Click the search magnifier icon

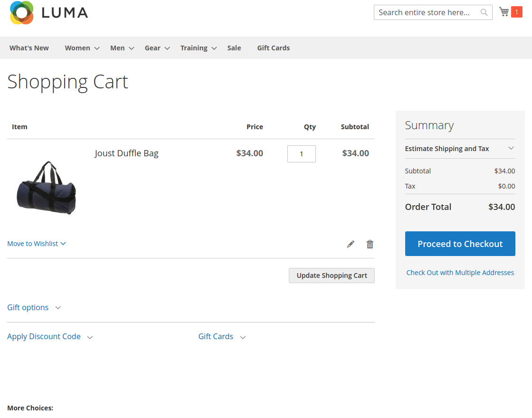click(484, 12)
